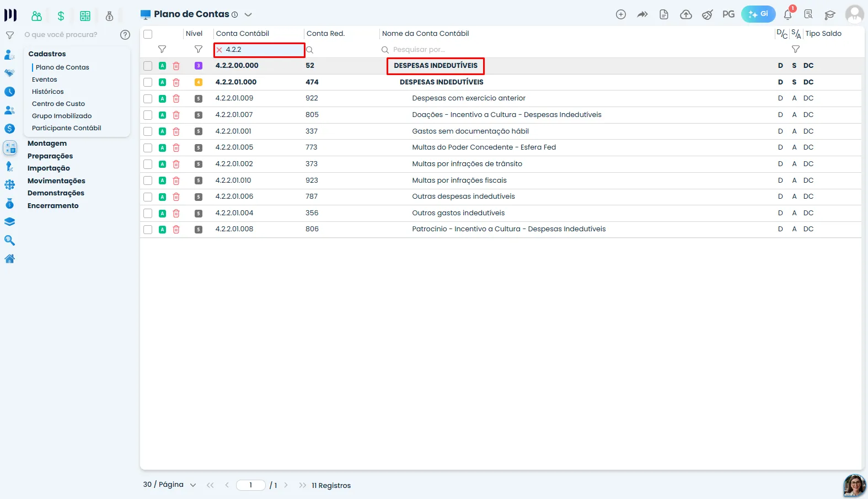Open the 30 / Página page size dropdown
Image resolution: width=868 pixels, height=499 pixels.
(x=170, y=485)
